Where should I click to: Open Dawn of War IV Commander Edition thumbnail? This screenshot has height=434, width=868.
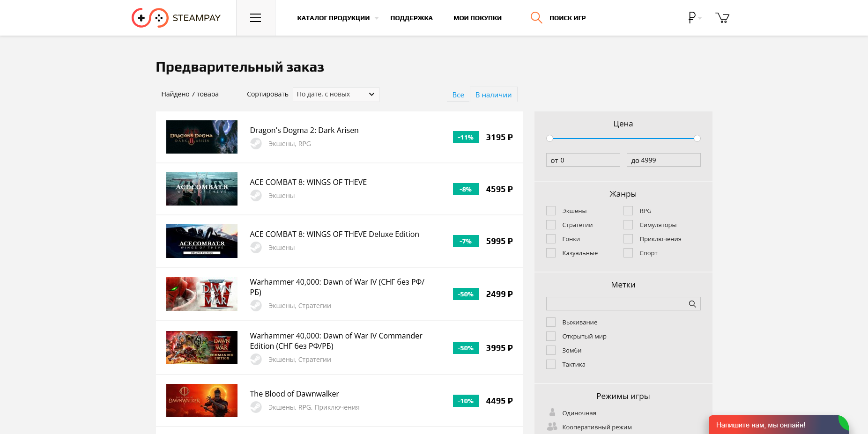[202, 347]
